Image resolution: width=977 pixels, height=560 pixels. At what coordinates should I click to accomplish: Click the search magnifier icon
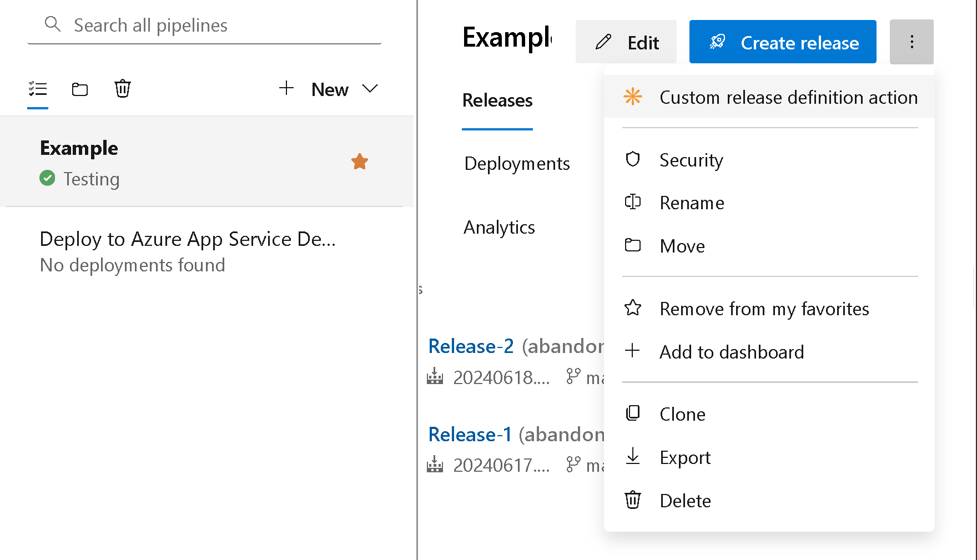click(x=53, y=24)
